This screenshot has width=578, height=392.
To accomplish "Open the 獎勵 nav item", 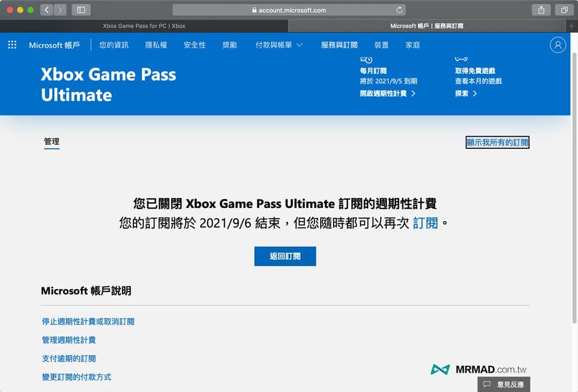I will (x=229, y=45).
